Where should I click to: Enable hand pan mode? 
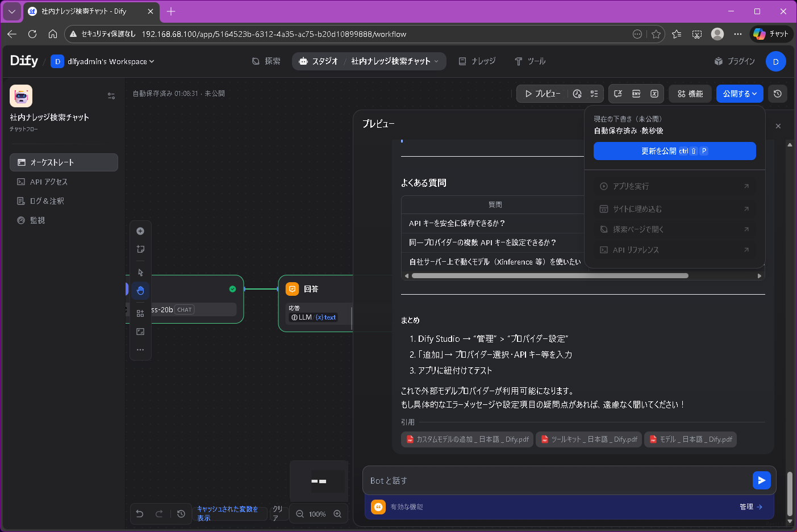[140, 290]
